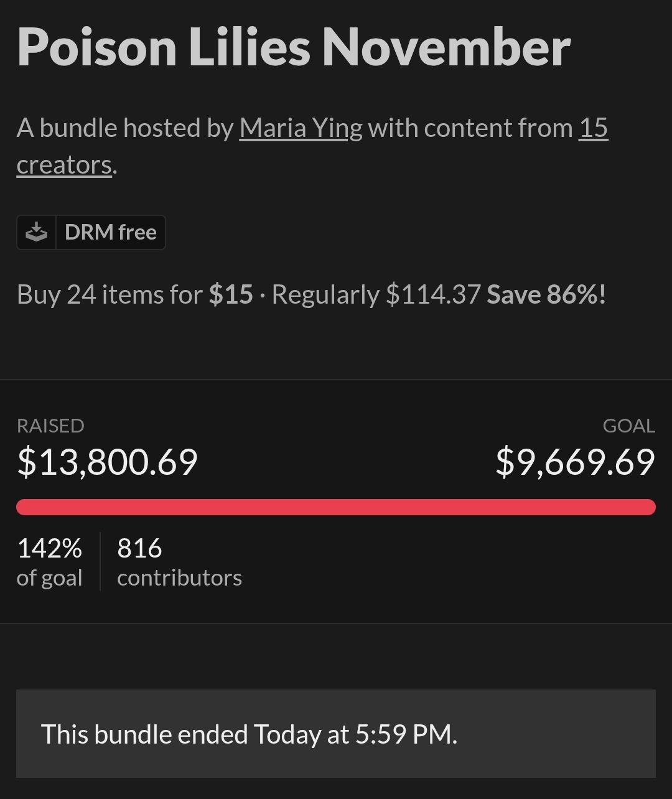Click the "A bundle hosted by" text
Image resolution: width=672 pixels, height=799 pixels.
124,128
